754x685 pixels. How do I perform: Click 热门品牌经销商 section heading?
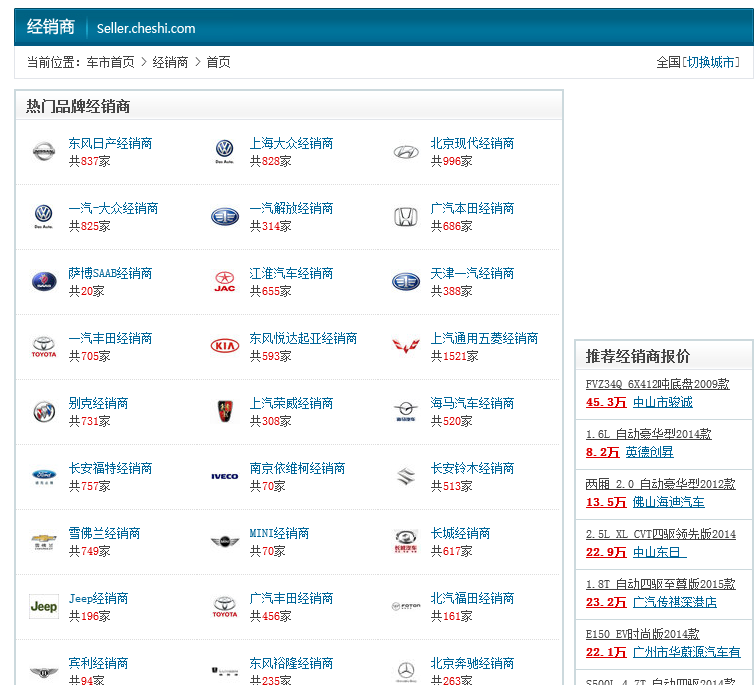tap(78, 106)
